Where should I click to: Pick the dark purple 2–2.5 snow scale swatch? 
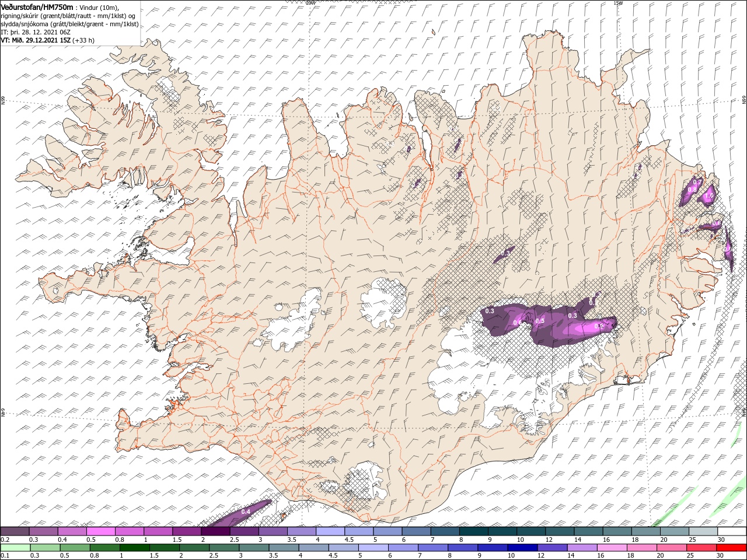(x=215, y=531)
